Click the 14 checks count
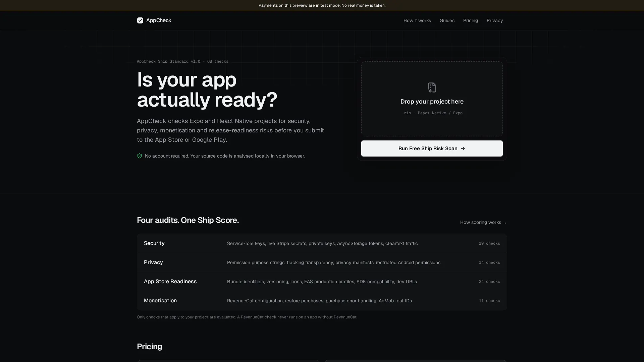The width and height of the screenshot is (644, 362). pos(489,262)
